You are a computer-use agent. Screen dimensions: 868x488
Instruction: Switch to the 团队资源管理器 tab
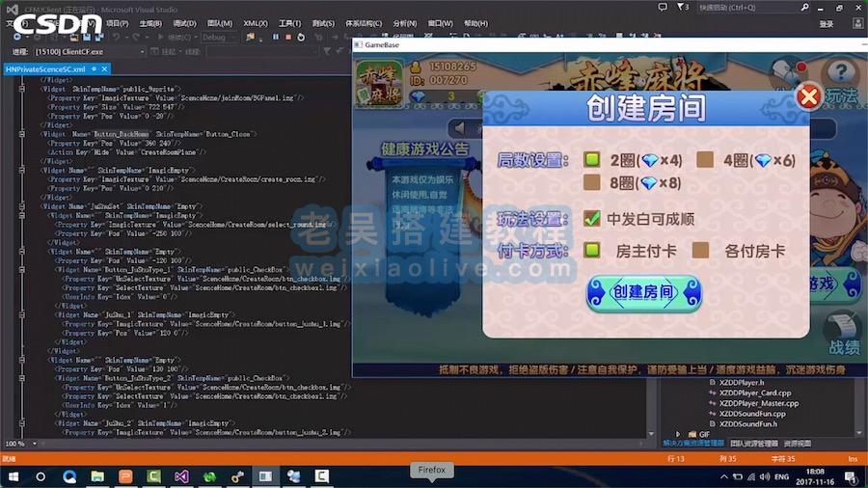coord(754,444)
